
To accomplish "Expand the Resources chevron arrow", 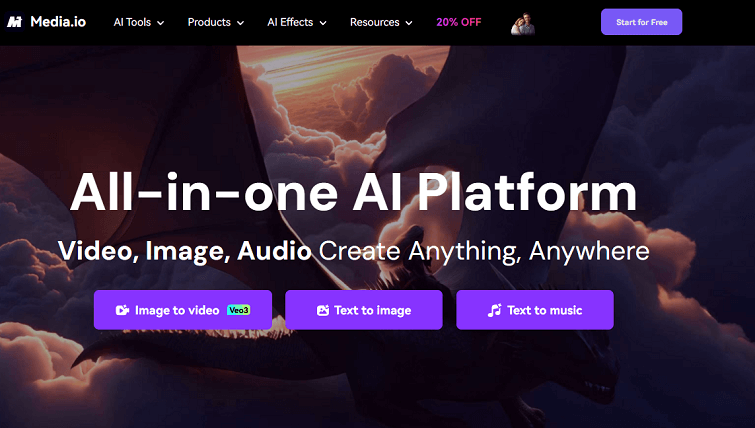I will click(409, 23).
